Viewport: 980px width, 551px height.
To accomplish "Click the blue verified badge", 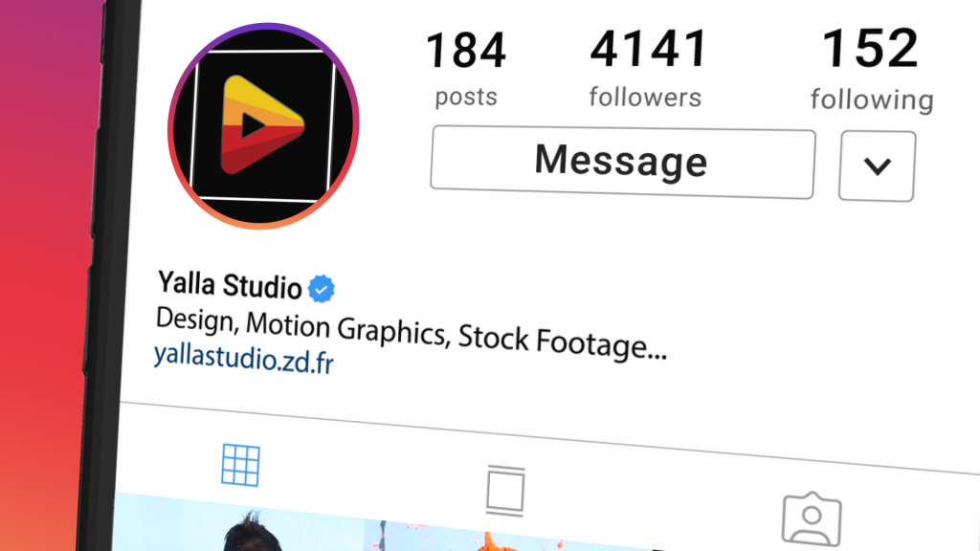I will tap(322, 289).
